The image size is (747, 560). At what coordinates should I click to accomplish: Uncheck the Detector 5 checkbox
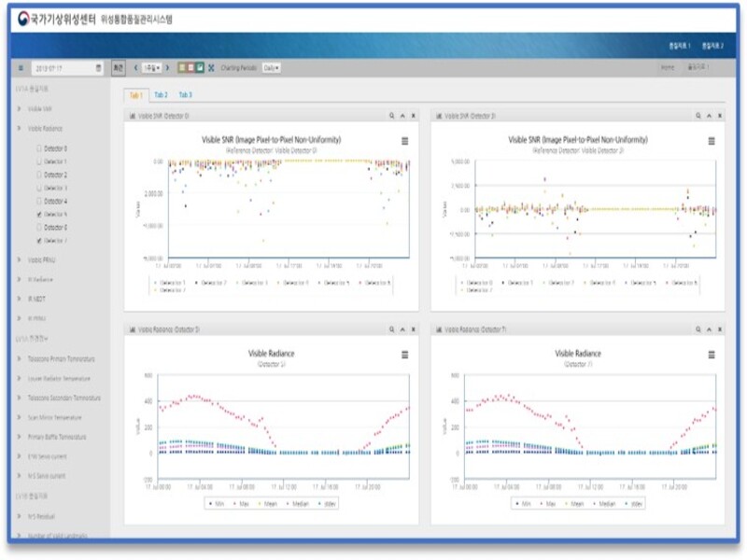pyautogui.click(x=38, y=214)
